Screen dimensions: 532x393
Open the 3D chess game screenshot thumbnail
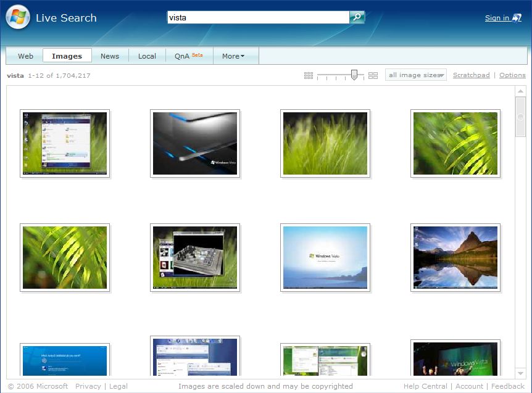tap(195, 258)
